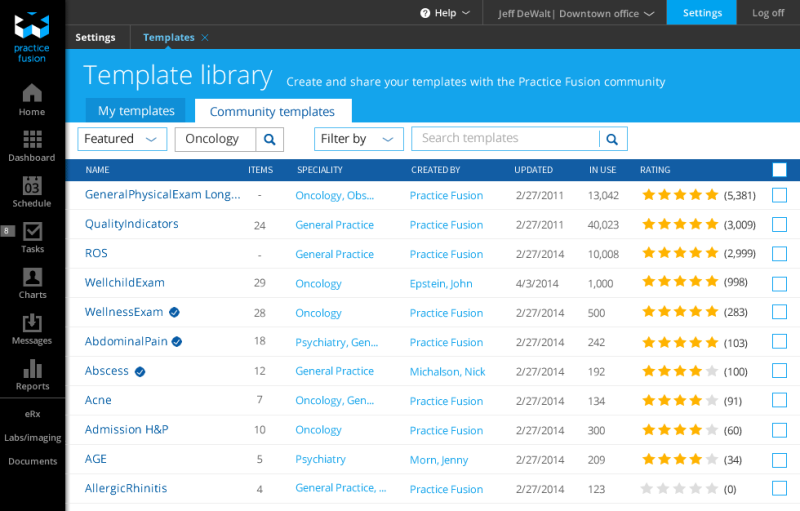
Task: Click the Practice Fusion logo
Action: click(32, 37)
